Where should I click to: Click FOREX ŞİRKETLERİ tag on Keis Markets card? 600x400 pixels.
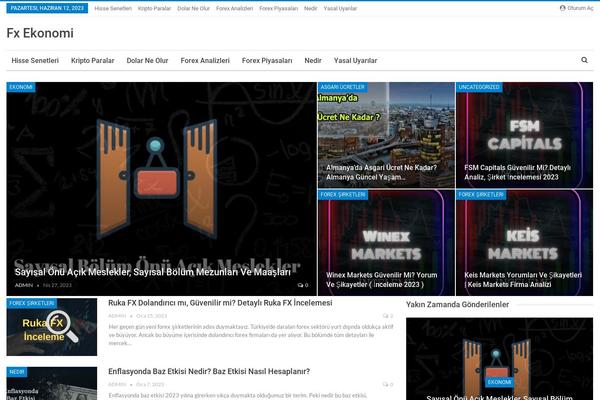[481, 195]
